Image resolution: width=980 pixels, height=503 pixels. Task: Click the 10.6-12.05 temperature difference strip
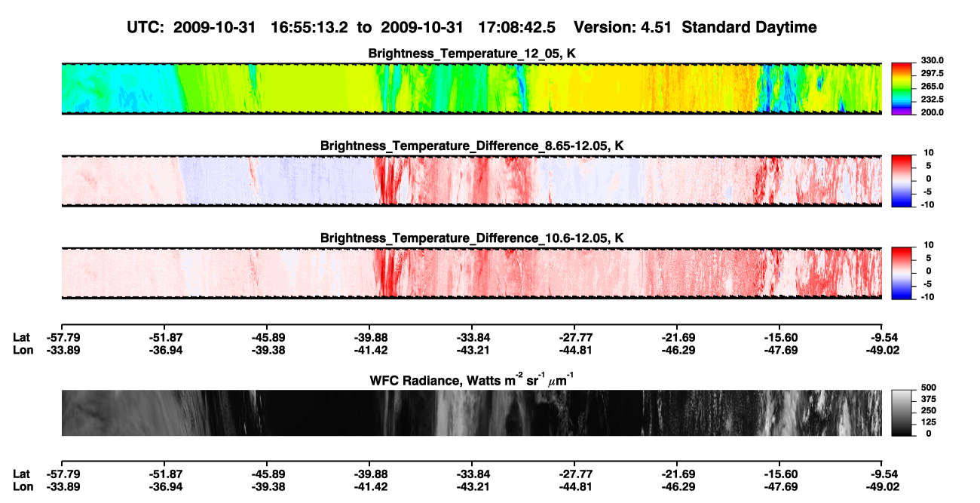471,273
